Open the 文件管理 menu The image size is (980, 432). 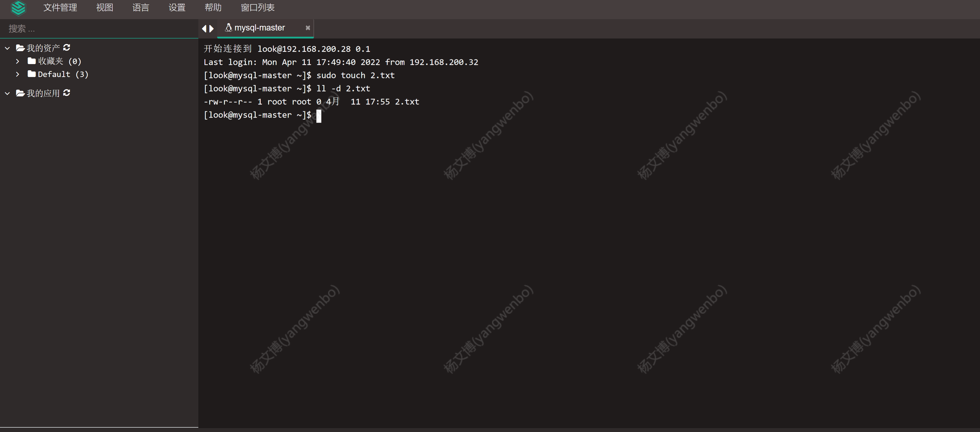(60, 7)
